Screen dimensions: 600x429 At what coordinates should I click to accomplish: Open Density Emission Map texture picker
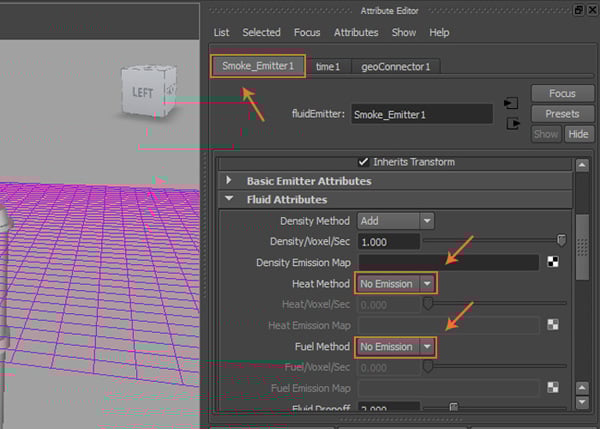(x=551, y=262)
